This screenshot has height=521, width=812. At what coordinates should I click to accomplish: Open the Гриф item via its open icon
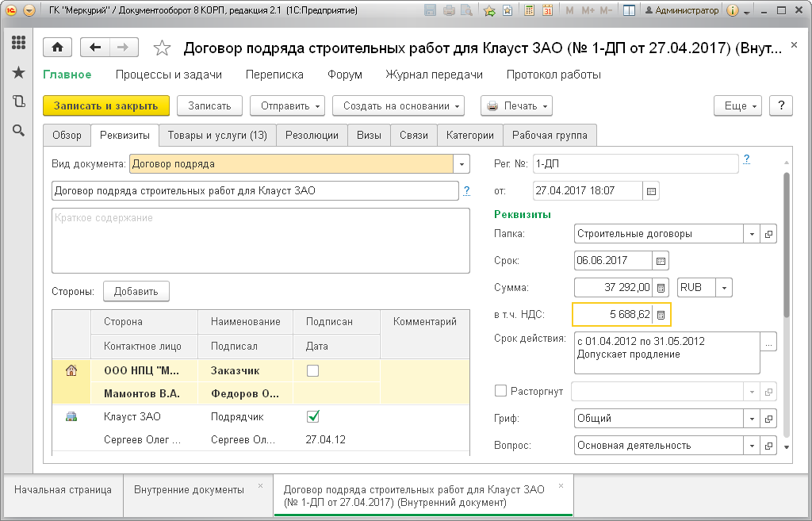coord(768,419)
